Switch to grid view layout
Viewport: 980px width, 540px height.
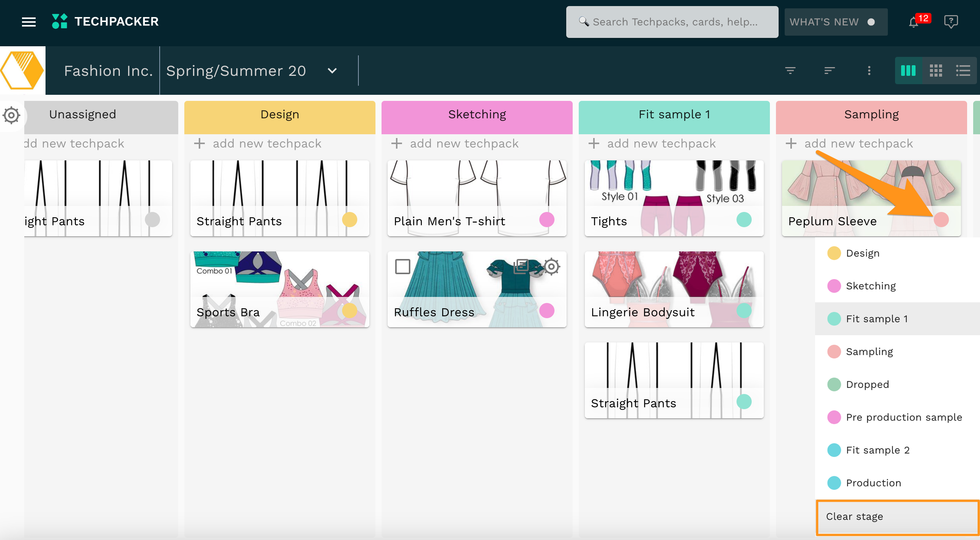tap(936, 71)
